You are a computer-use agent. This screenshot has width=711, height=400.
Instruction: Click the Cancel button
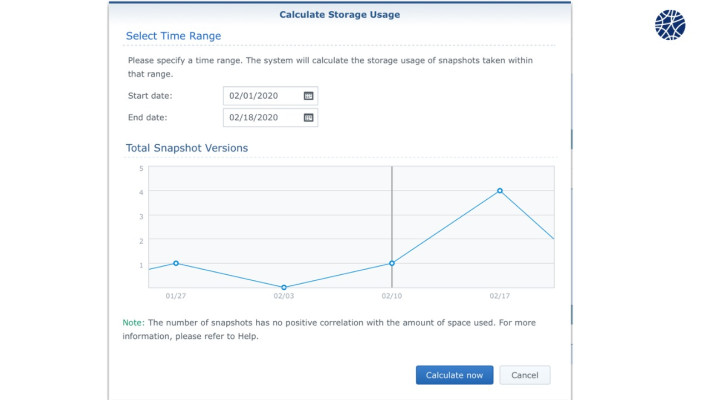(x=525, y=375)
